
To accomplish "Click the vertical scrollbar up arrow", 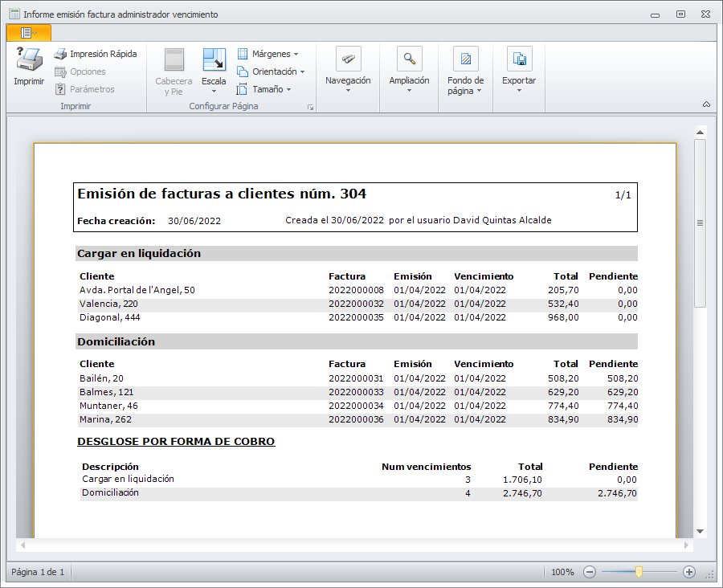I will coord(700,133).
